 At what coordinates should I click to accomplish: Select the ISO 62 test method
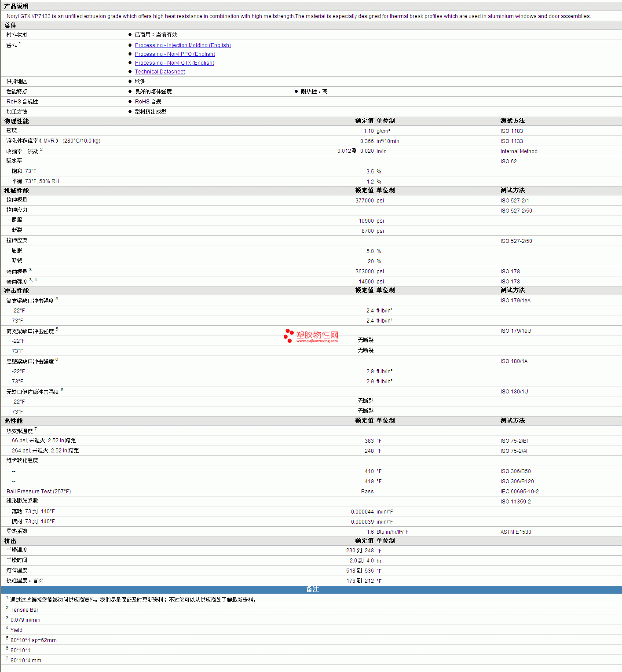click(x=509, y=162)
